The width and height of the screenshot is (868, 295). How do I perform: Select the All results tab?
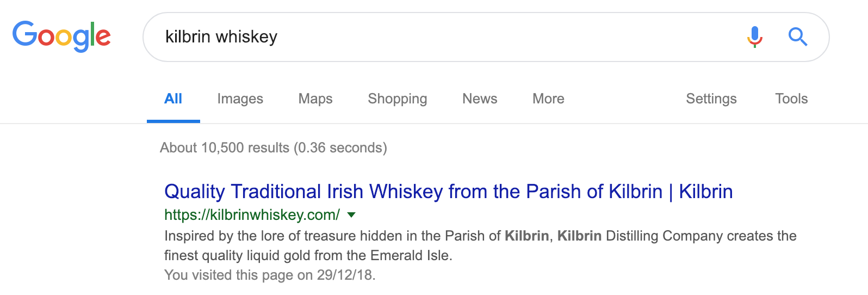tap(173, 99)
